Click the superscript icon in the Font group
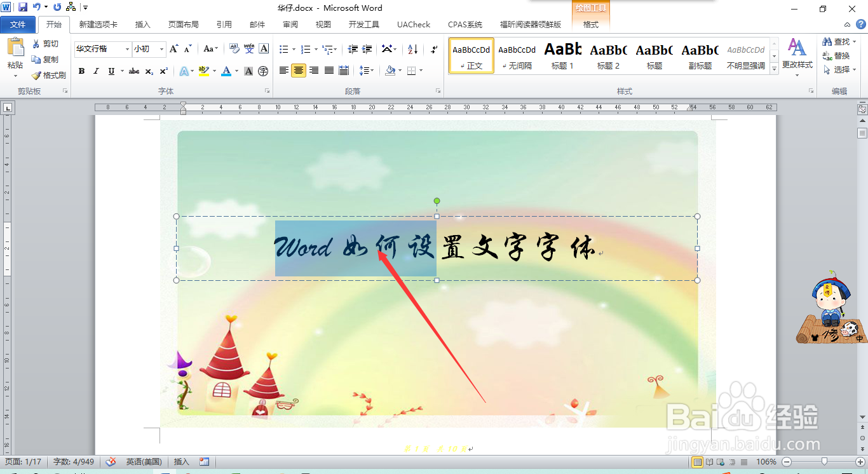 (x=163, y=71)
